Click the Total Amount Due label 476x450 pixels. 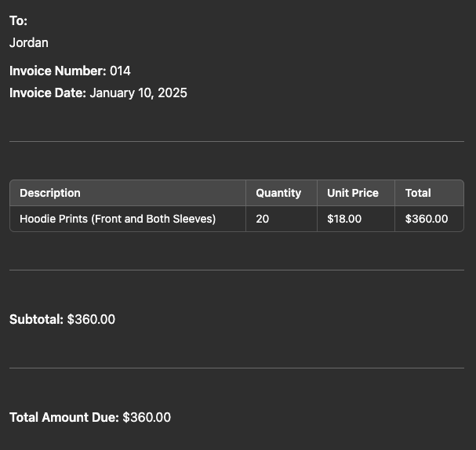click(x=64, y=417)
